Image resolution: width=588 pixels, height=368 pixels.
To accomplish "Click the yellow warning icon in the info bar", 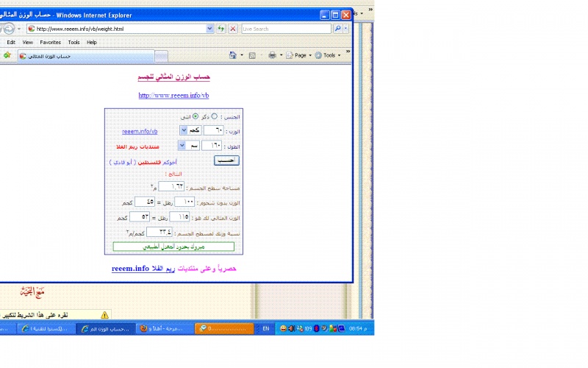I will (104, 314).
